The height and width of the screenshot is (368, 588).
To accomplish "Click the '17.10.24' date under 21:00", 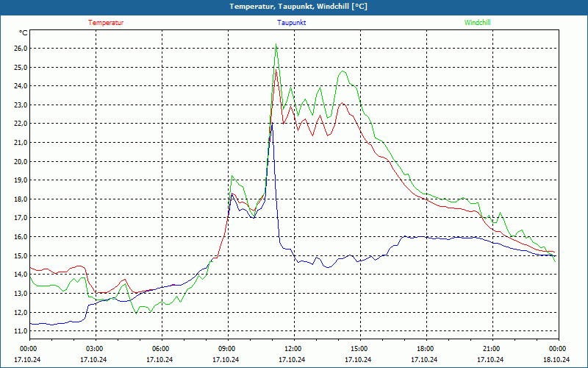I will tap(490, 359).
